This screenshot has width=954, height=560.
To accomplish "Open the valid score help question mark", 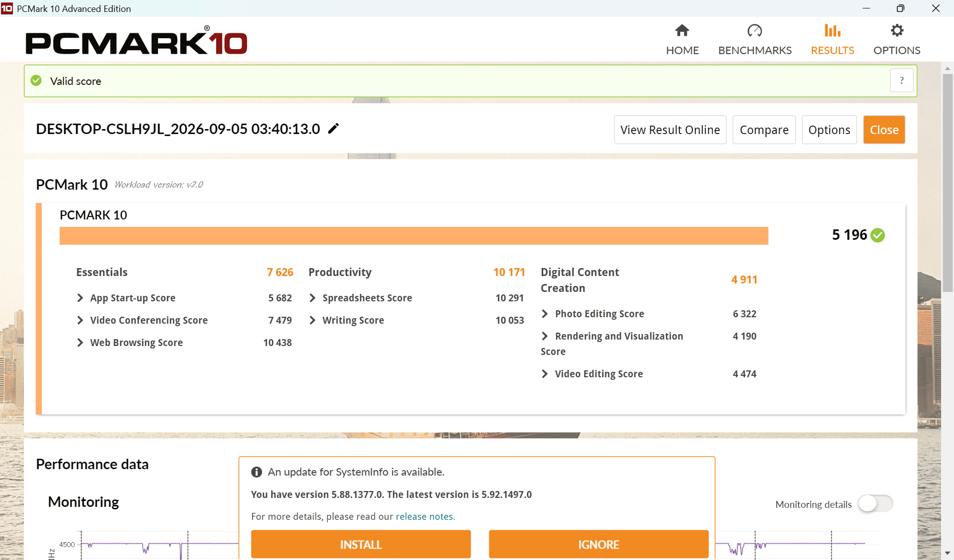I will 901,80.
